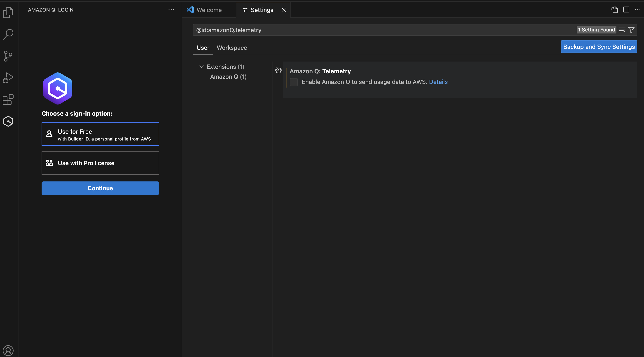This screenshot has width=644, height=357.
Task: Open editor More Actions ellipsis menu
Action: point(637,10)
